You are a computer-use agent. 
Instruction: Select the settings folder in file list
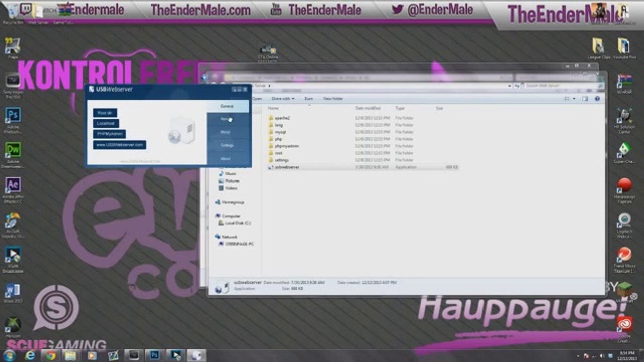278,160
